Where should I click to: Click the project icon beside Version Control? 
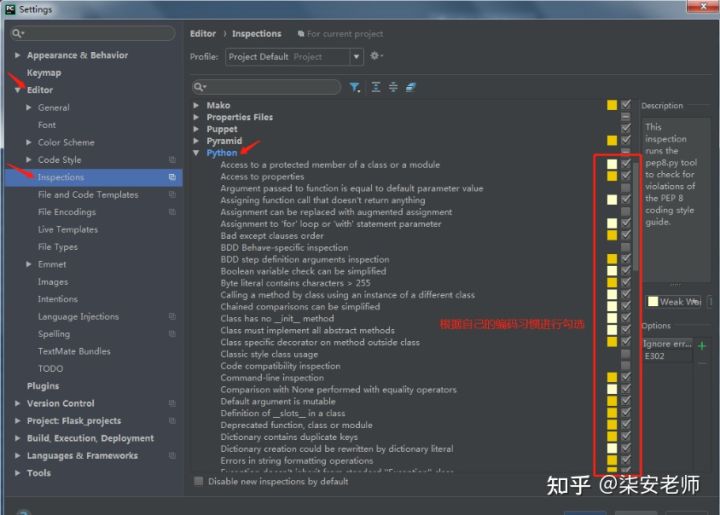[172, 403]
